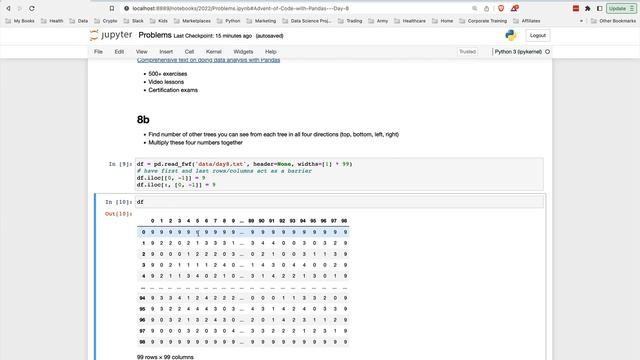Click row index 97 in dataframe output
Image resolution: width=640 pixels, height=360 pixels.
(142, 331)
